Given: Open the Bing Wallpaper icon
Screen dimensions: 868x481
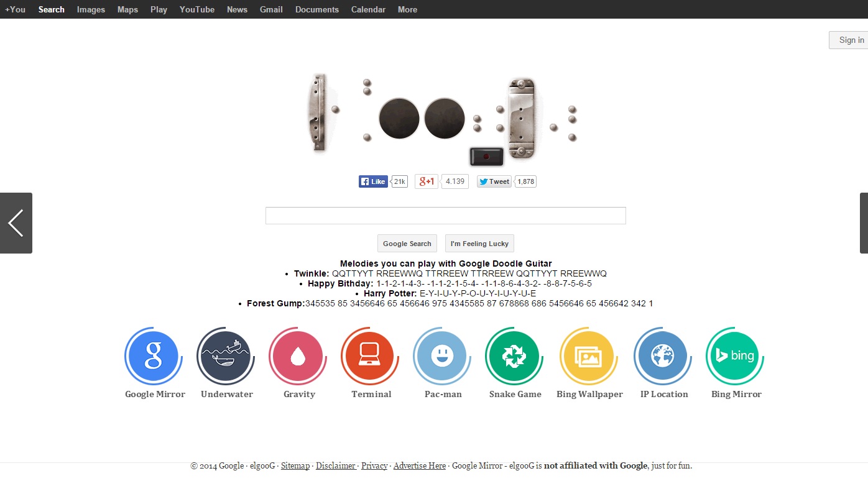Looking at the screenshot, I should (x=588, y=356).
